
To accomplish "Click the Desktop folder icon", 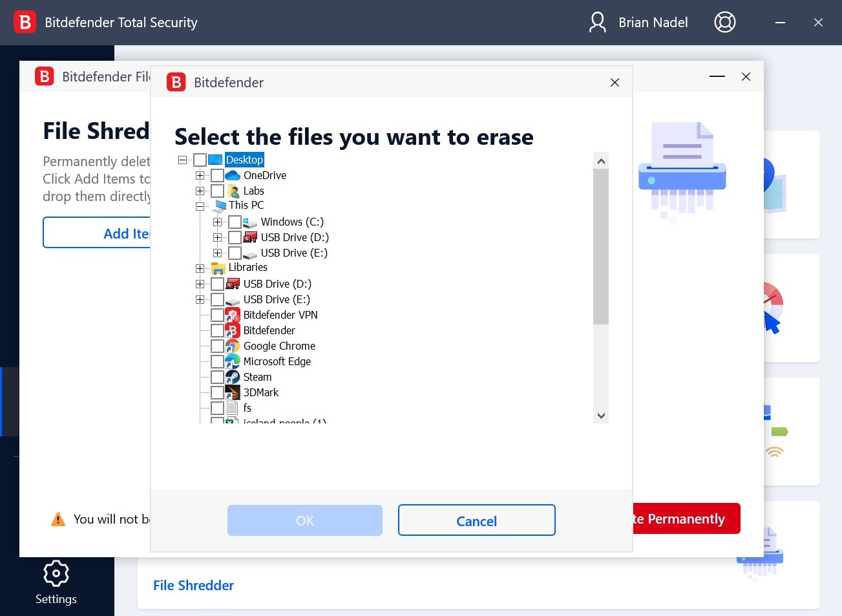I will pos(215,160).
